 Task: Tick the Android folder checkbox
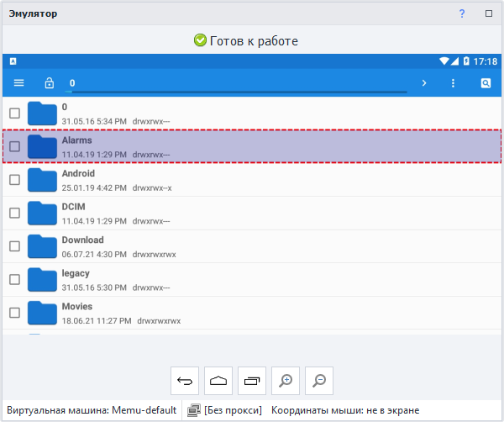pos(14,179)
